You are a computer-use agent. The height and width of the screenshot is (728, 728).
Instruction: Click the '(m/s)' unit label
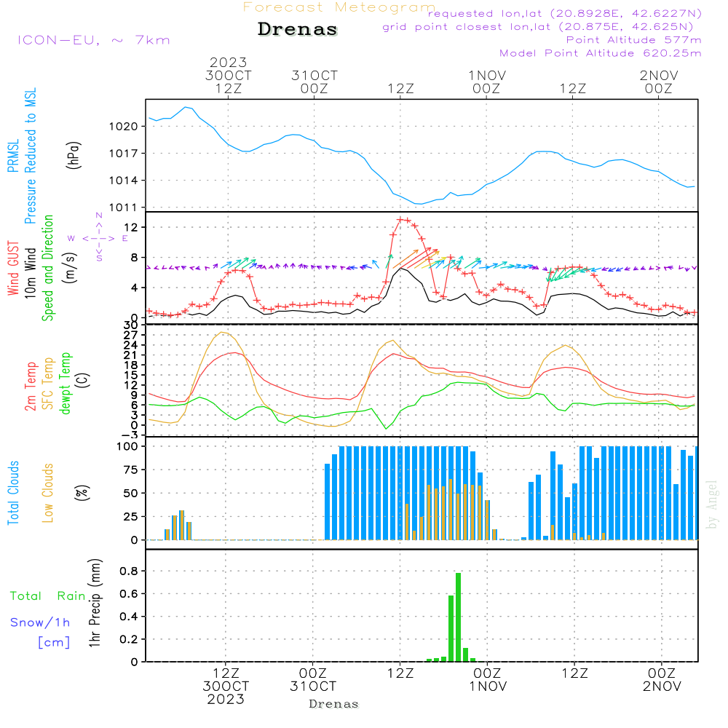[x=70, y=269]
